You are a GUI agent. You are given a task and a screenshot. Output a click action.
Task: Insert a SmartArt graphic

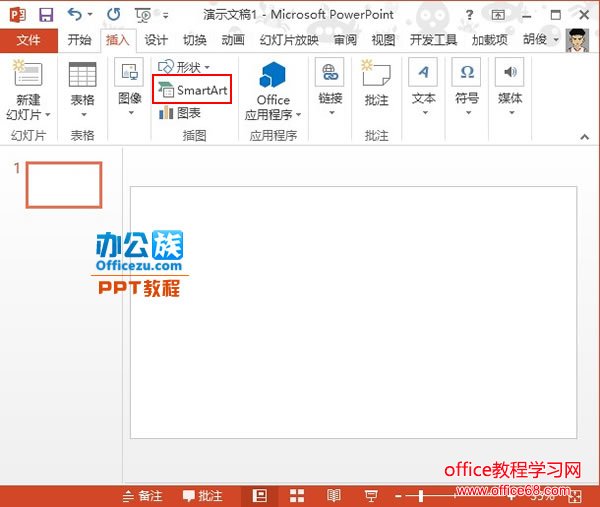pyautogui.click(x=192, y=90)
